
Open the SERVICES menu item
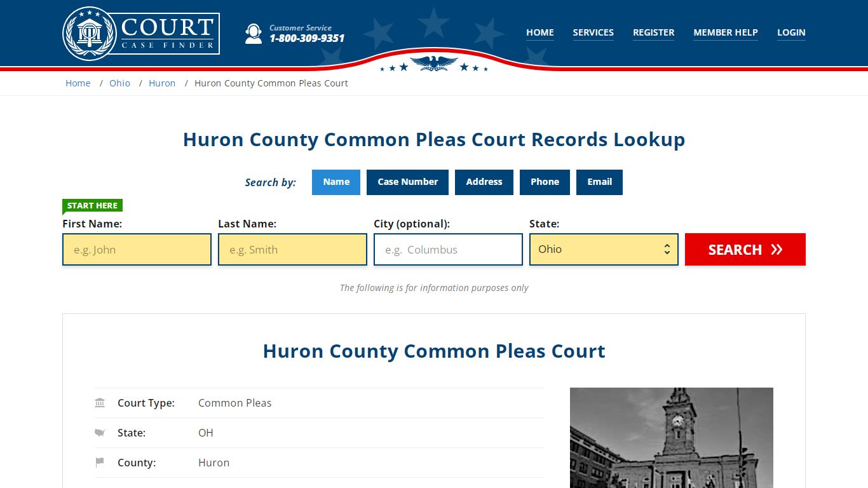593,32
